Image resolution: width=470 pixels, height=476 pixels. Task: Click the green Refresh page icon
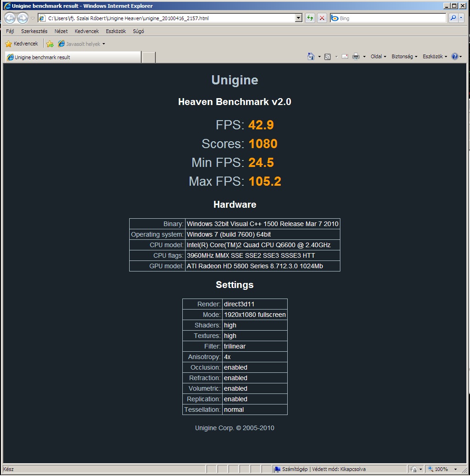[x=310, y=18]
